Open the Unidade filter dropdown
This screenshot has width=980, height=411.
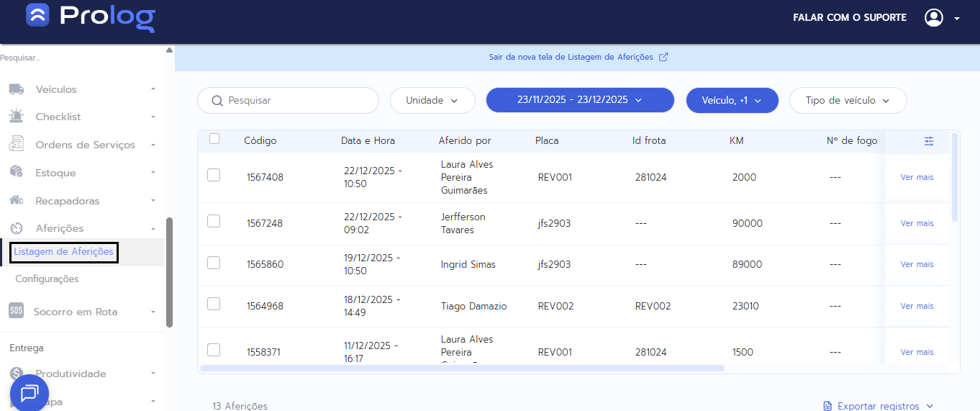pyautogui.click(x=432, y=101)
